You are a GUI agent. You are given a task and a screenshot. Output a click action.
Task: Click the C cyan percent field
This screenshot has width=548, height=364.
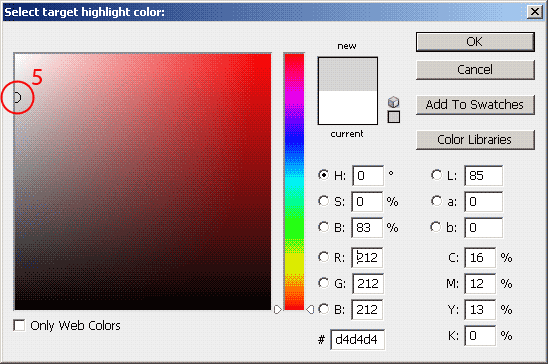tap(480, 258)
